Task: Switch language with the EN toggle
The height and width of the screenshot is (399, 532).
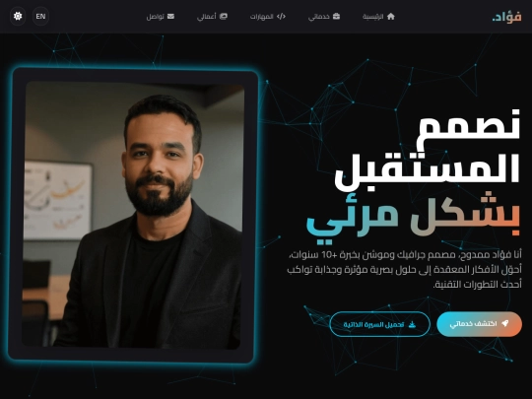Action: (40, 16)
